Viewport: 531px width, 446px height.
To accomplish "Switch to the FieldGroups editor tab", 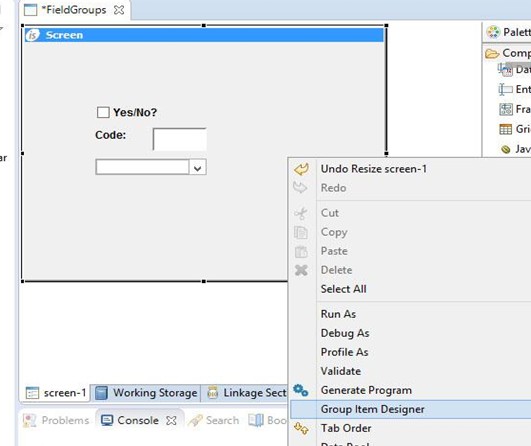I will click(x=76, y=10).
